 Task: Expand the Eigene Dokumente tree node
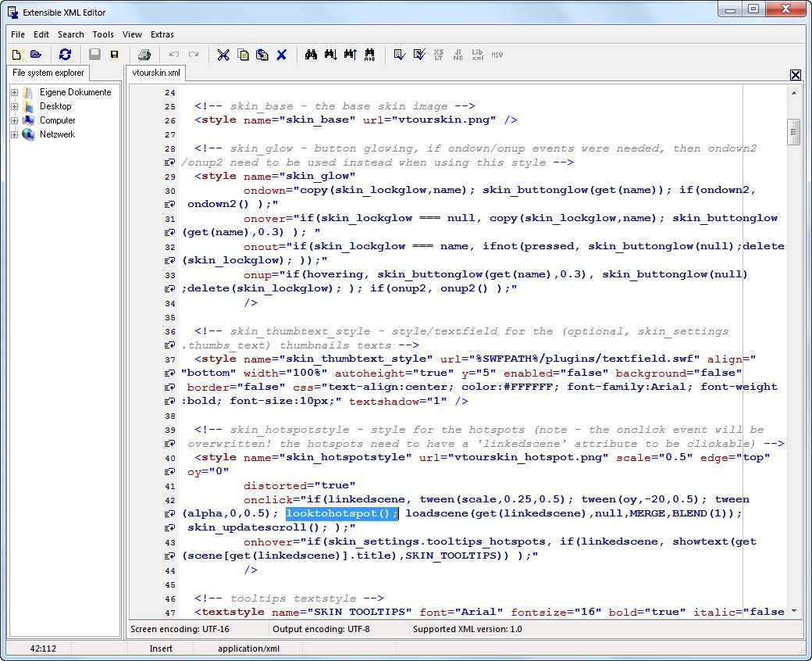[15, 93]
